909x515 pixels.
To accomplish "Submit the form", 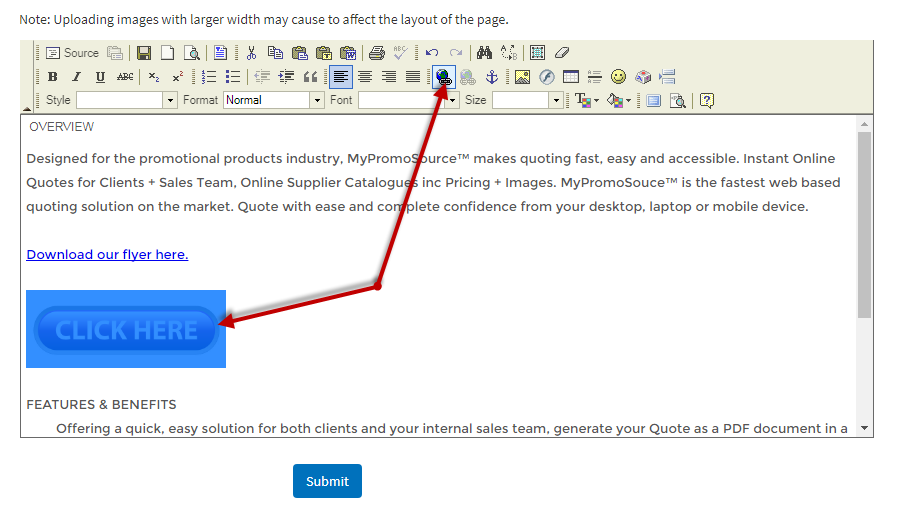I will click(x=327, y=481).
